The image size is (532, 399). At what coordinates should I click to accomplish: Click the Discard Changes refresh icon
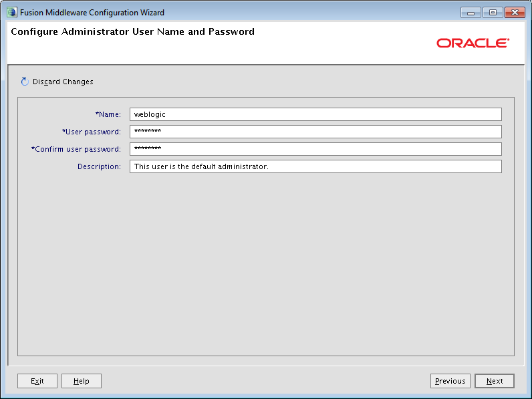tap(25, 82)
